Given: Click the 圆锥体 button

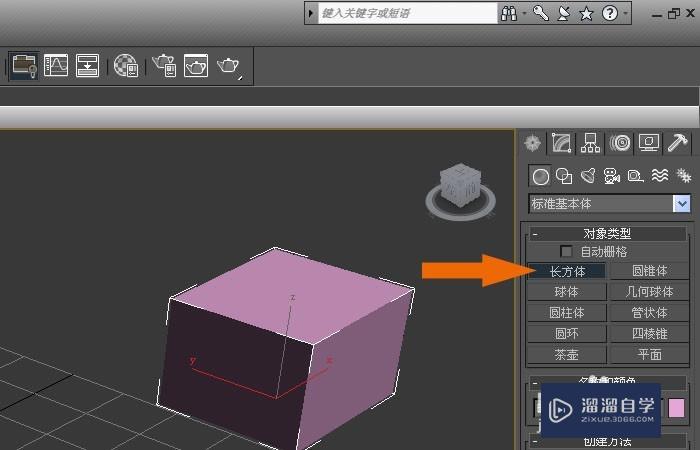Looking at the screenshot, I should [x=650, y=271].
